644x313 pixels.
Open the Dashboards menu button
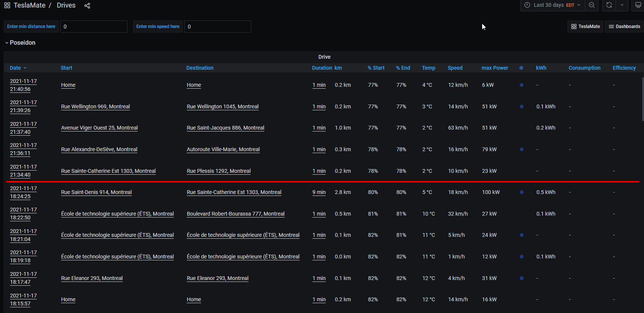pos(624,27)
